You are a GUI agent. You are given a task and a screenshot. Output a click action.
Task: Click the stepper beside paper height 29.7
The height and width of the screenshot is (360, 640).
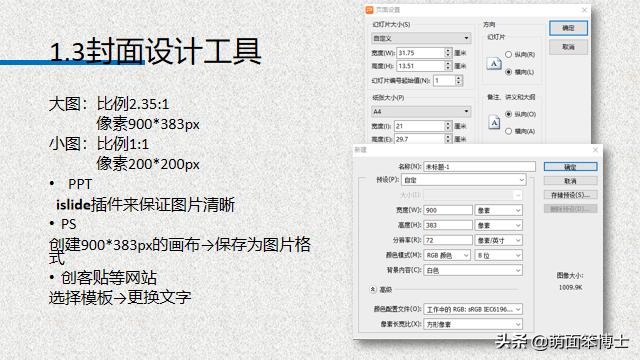448,139
